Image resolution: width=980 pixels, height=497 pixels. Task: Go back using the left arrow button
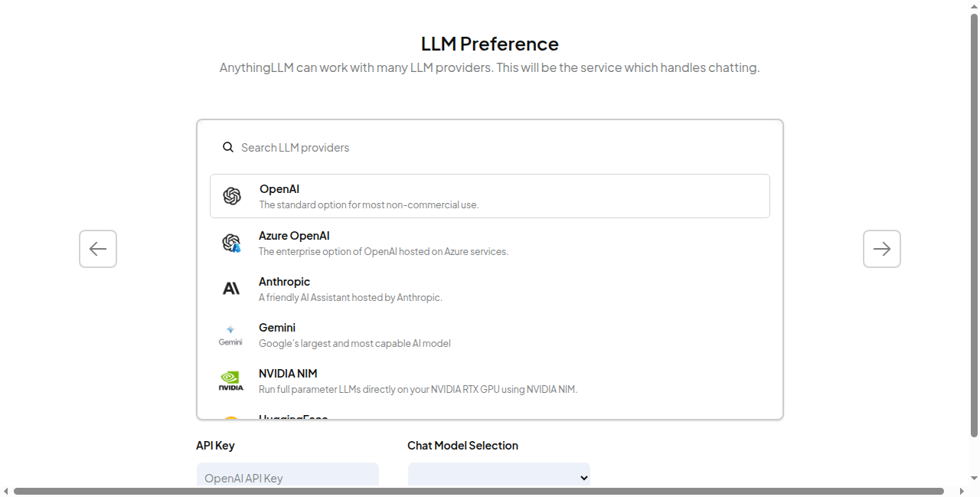tap(97, 248)
